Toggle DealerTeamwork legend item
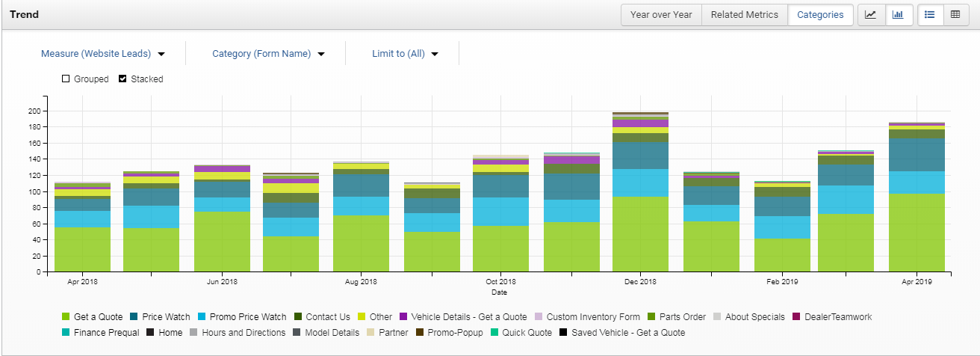The height and width of the screenshot is (356, 980). [x=832, y=317]
